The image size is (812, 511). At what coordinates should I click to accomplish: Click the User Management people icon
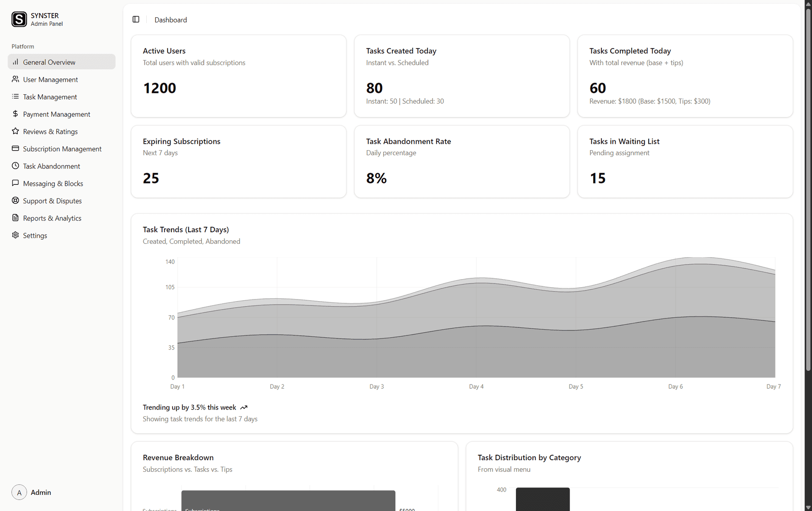[x=15, y=79]
